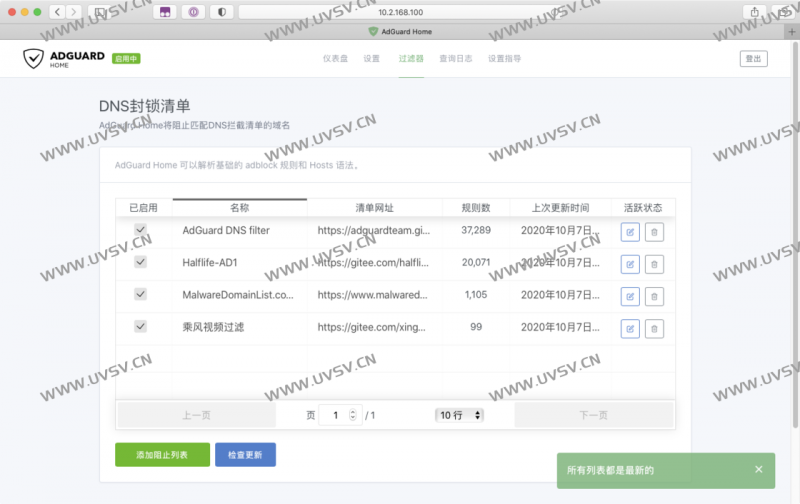Select the AdGuard Home browser tab
This screenshot has height=504, width=800.
400,32
